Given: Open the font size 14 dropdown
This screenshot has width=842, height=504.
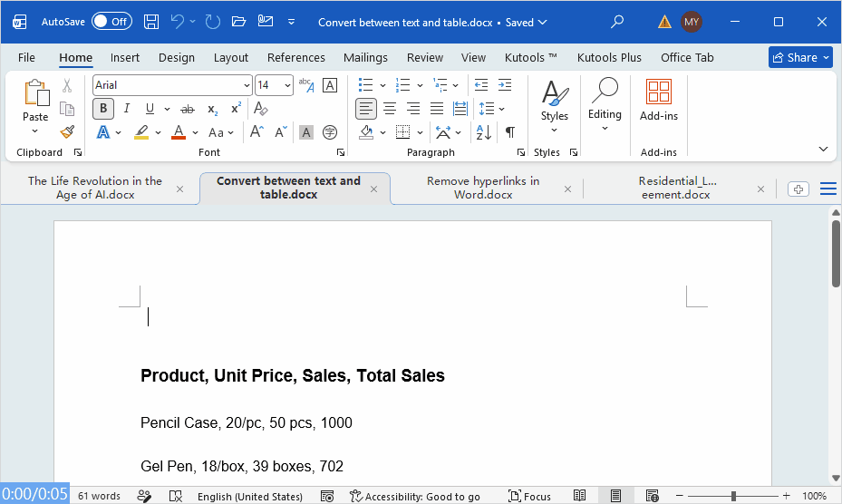Looking at the screenshot, I should coord(287,85).
